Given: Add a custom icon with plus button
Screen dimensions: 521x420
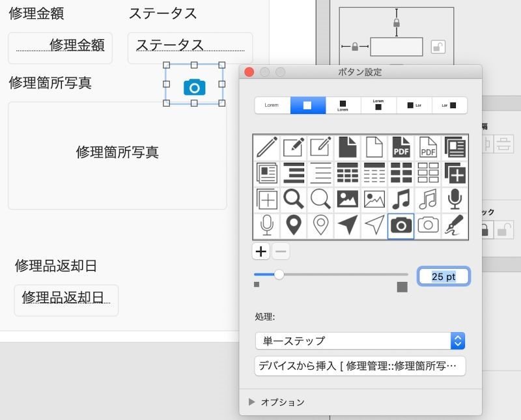Looking at the screenshot, I should click(261, 251).
